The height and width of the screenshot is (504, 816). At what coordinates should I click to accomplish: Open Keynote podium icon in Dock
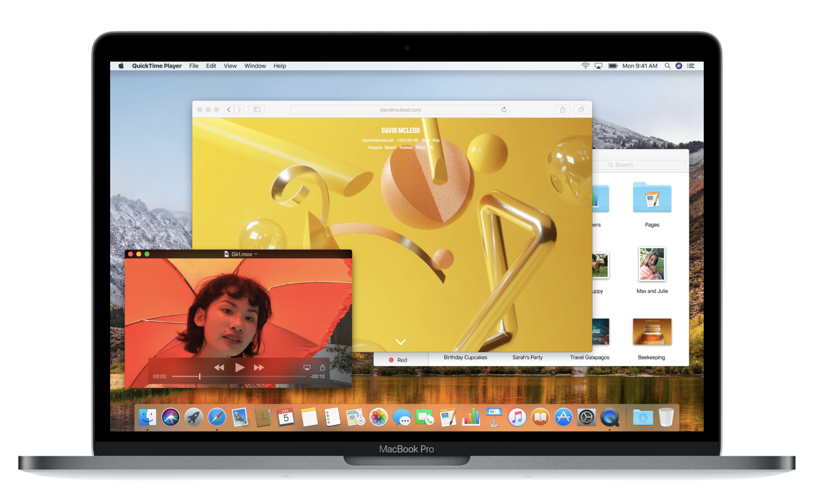point(494,417)
